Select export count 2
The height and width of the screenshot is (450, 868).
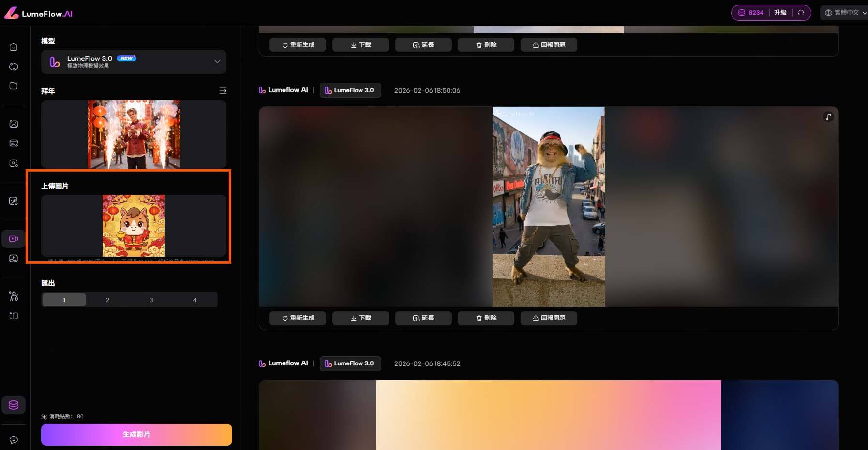(x=107, y=300)
